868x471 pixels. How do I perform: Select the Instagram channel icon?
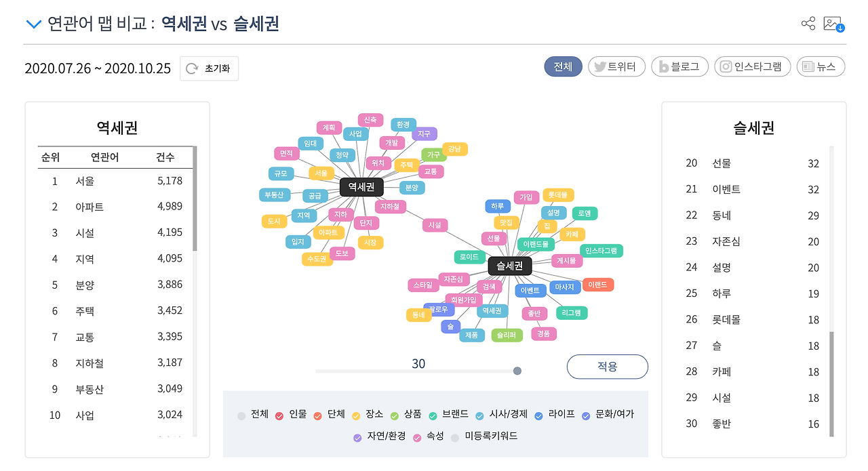pyautogui.click(x=725, y=66)
